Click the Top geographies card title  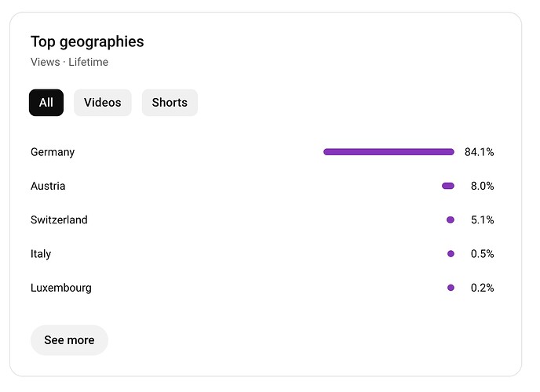87,42
